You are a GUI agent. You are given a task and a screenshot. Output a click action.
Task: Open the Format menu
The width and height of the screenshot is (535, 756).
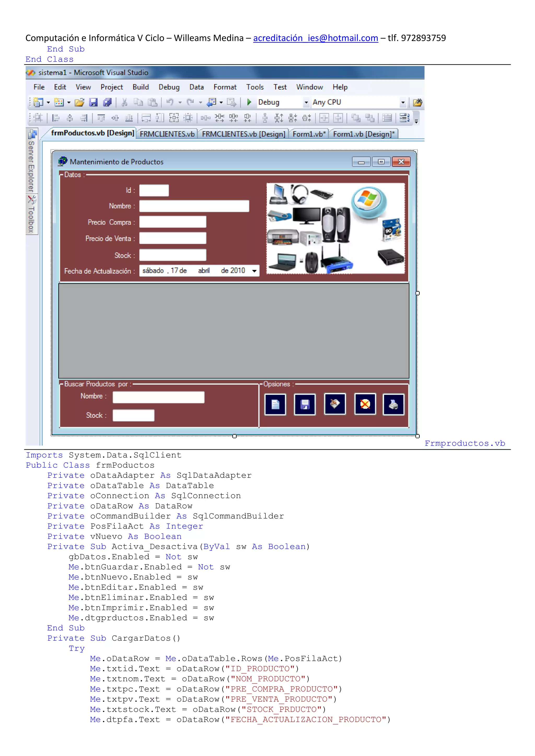pos(225,87)
